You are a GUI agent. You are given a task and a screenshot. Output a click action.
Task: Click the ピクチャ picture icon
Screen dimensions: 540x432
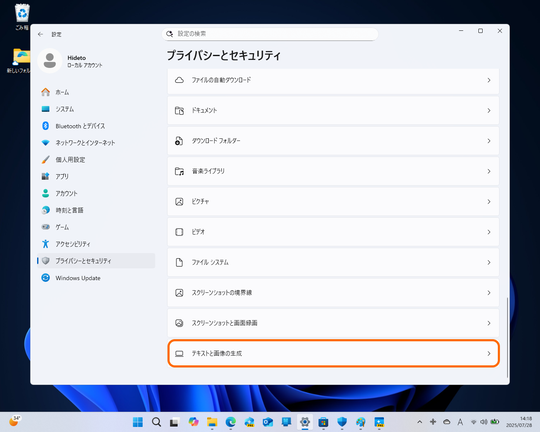pyautogui.click(x=179, y=202)
